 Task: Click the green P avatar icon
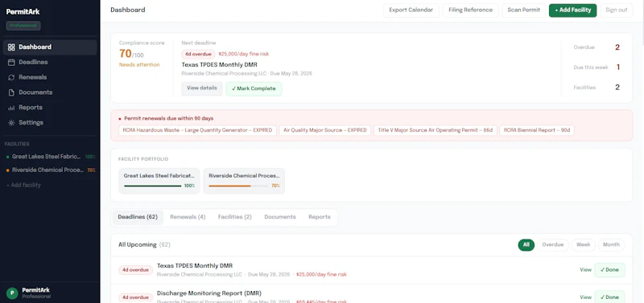coord(12,293)
